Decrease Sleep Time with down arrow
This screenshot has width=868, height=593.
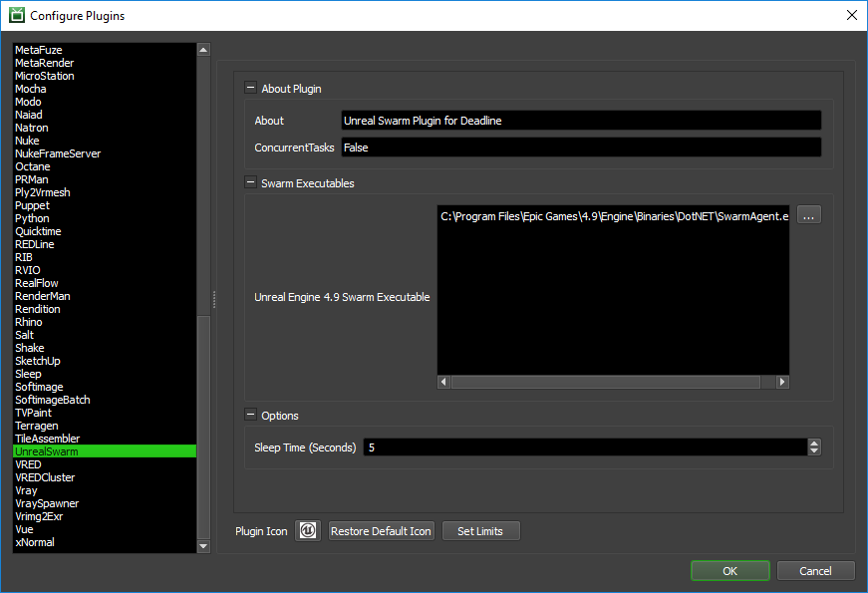click(814, 451)
